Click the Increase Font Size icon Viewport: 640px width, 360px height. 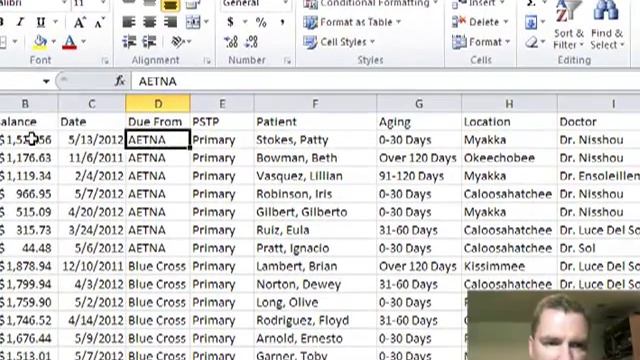80,23
